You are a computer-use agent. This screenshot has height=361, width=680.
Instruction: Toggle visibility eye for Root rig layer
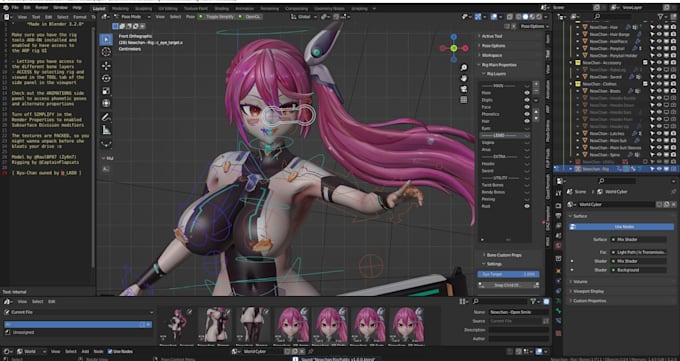(x=527, y=206)
